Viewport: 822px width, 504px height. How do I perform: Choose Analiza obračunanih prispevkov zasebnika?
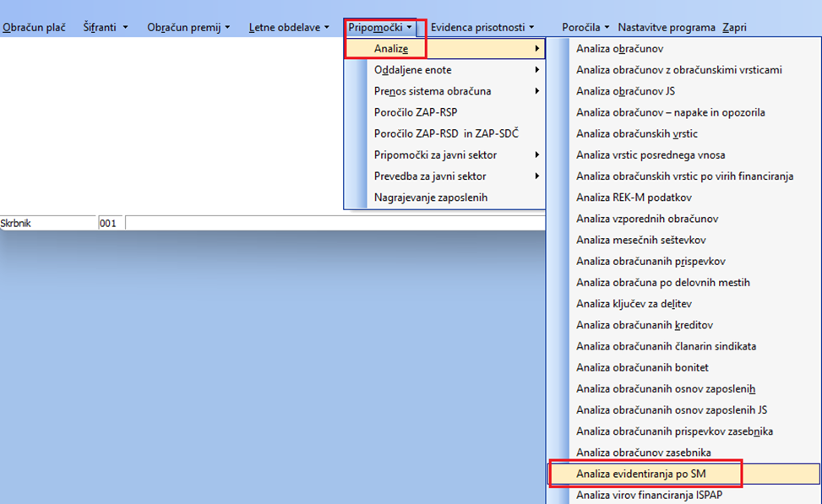pyautogui.click(x=683, y=431)
